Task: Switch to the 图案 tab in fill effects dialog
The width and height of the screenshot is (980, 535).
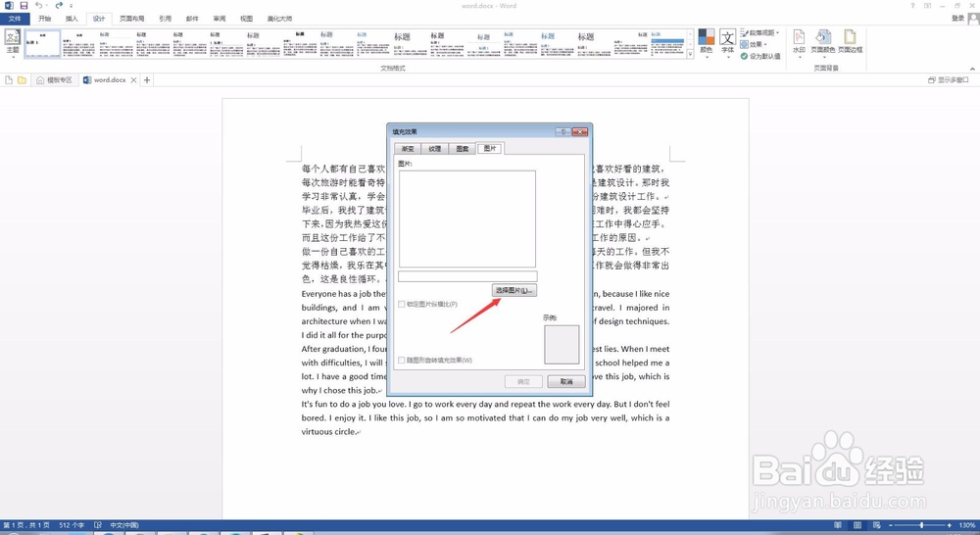Action: [463, 149]
